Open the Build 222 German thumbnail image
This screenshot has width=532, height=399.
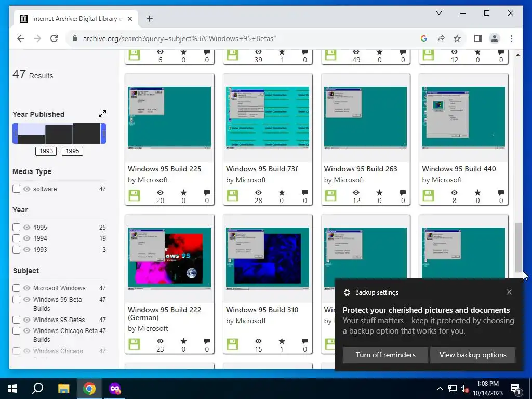169,259
